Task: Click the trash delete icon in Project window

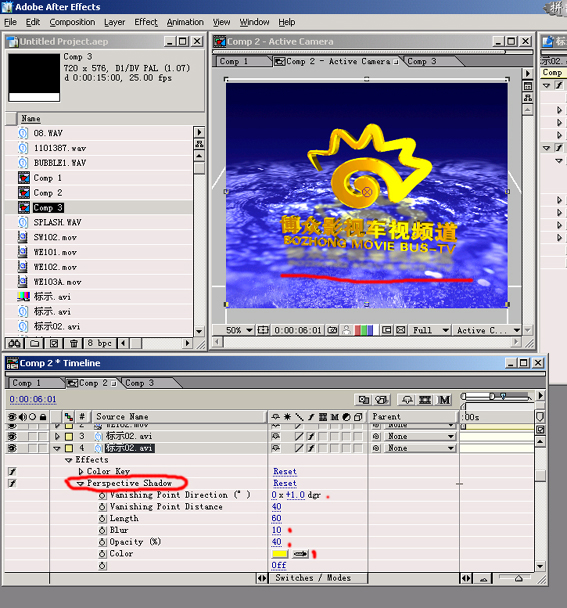Action: 74,344
